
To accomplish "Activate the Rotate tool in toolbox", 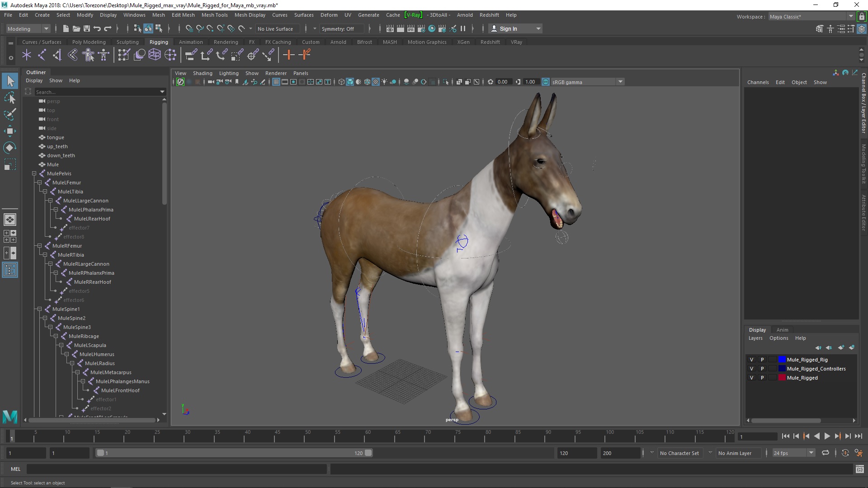I will click(x=10, y=148).
